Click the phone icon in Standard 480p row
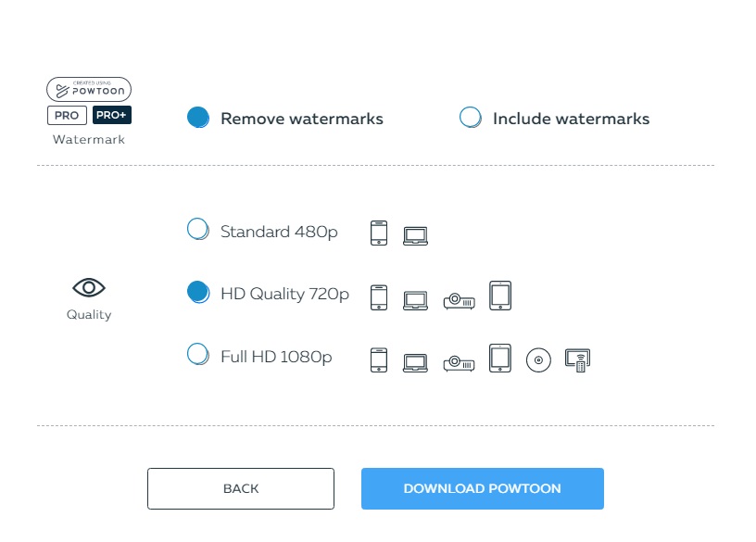 (x=379, y=233)
